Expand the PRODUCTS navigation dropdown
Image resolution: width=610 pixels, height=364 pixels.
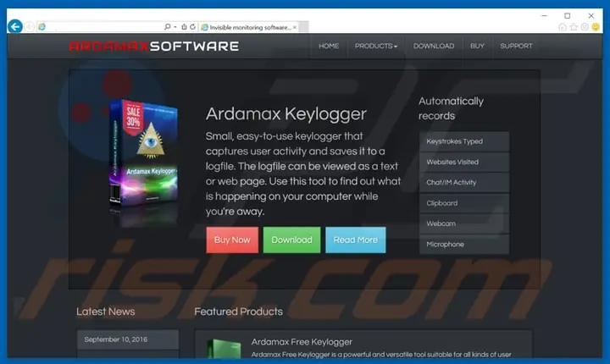376,46
